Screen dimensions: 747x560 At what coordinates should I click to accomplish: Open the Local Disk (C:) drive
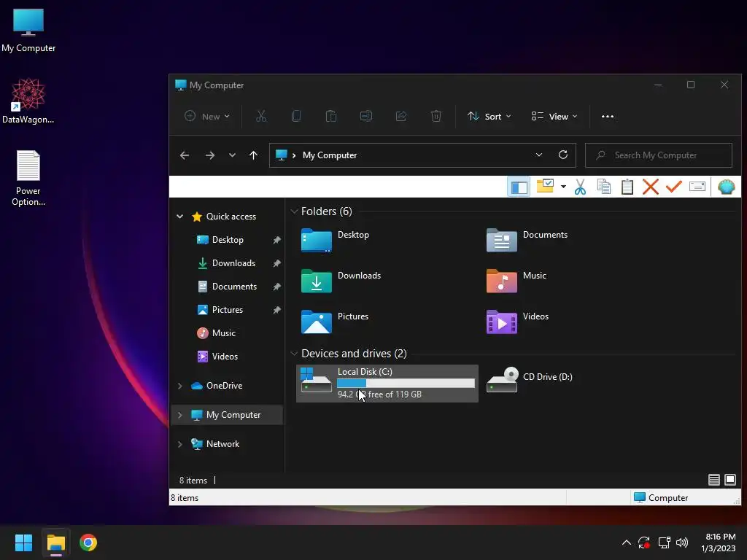click(387, 384)
